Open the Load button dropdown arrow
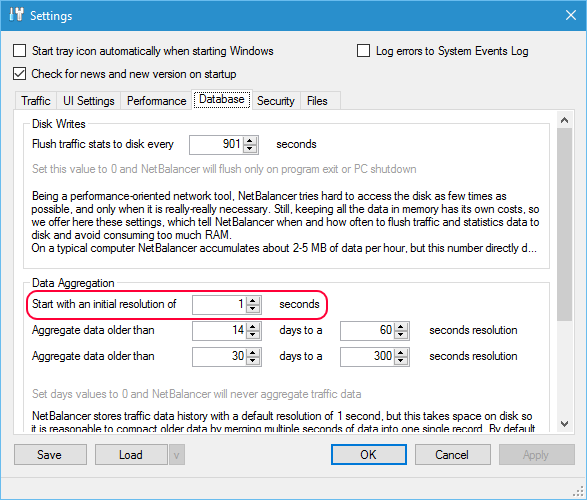Viewport: 587px width, 500px height. 177,455
